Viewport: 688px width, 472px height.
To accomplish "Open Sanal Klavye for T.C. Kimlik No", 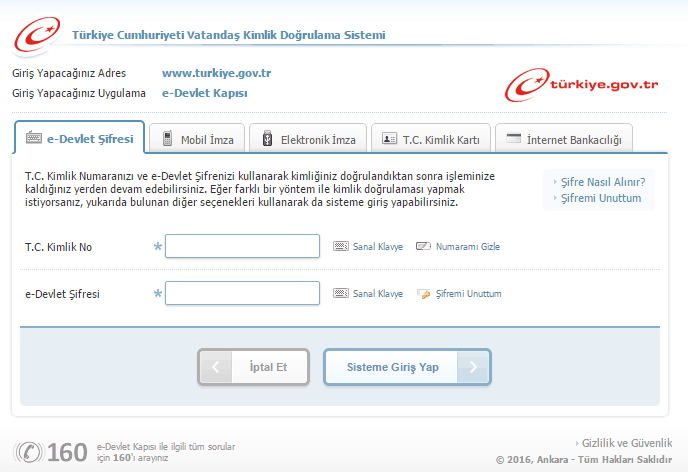I will click(377, 246).
